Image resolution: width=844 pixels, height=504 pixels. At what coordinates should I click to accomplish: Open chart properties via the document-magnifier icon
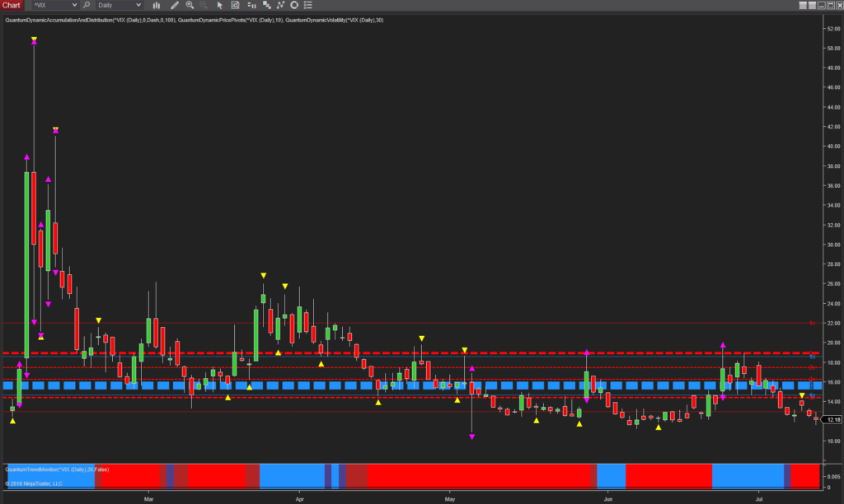(235, 5)
